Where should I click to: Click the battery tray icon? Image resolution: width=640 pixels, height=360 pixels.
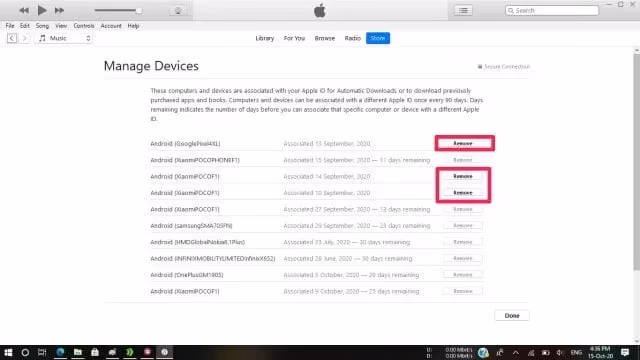click(x=546, y=353)
